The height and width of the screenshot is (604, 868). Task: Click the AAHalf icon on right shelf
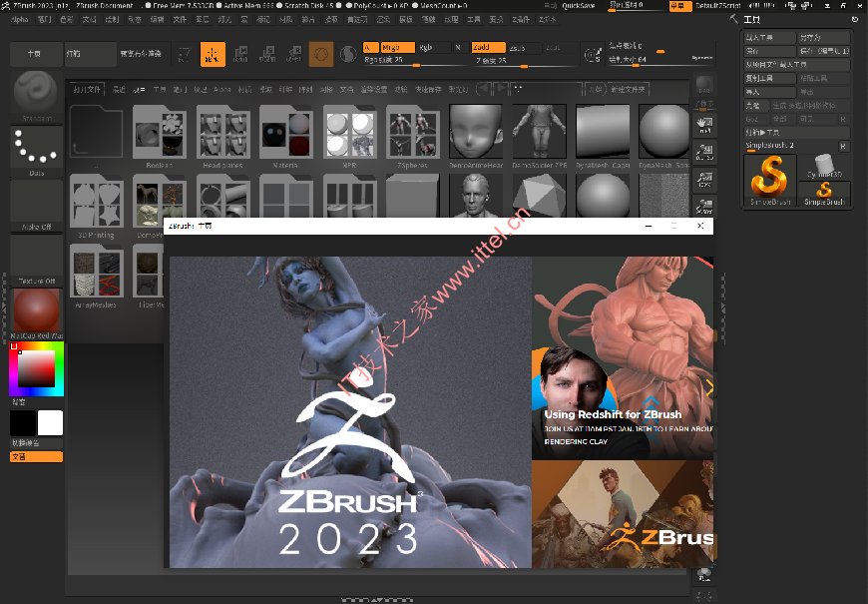704,206
